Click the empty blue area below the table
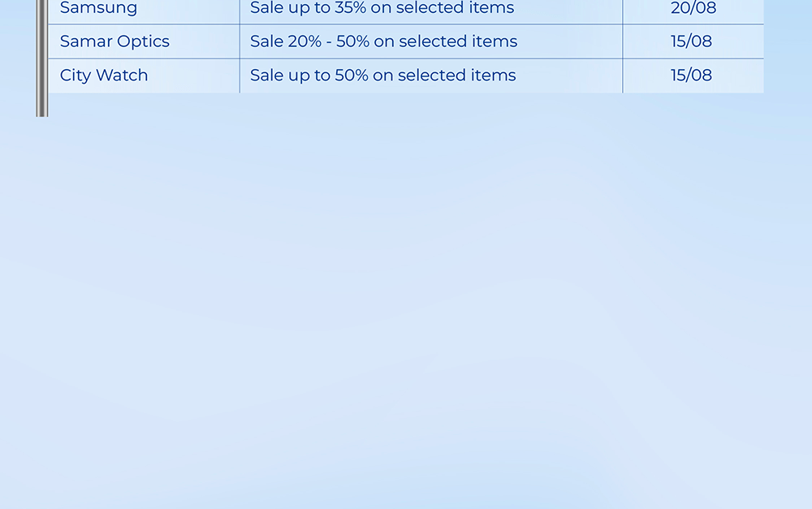Image resolution: width=812 pixels, height=509 pixels. click(406, 308)
